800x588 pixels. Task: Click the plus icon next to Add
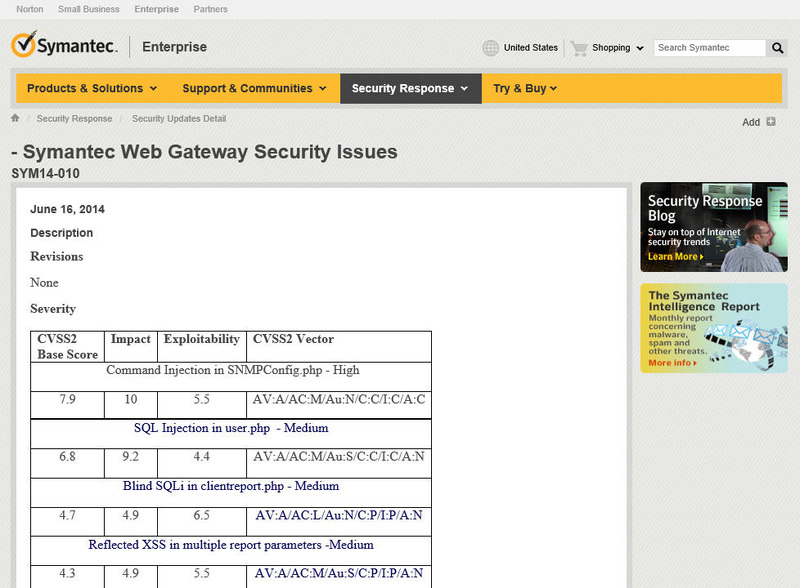(x=771, y=122)
